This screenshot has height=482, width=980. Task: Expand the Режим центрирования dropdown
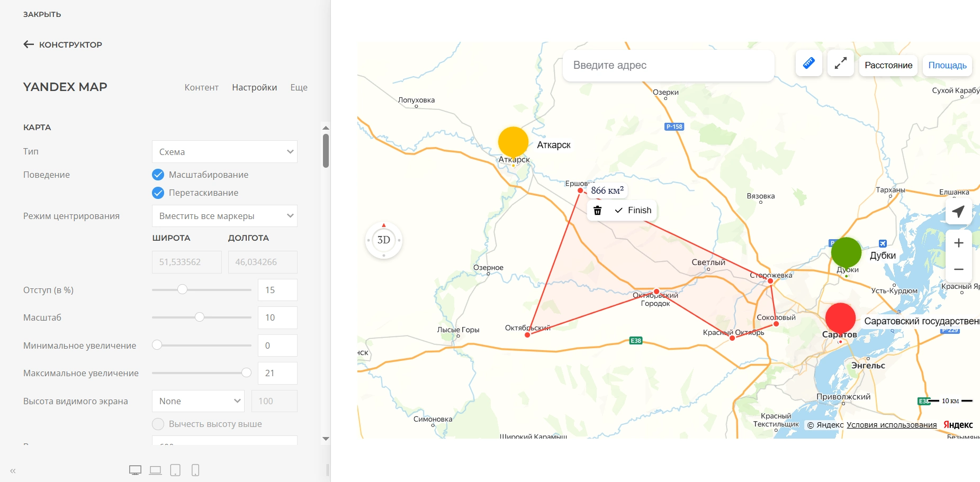pyautogui.click(x=224, y=216)
